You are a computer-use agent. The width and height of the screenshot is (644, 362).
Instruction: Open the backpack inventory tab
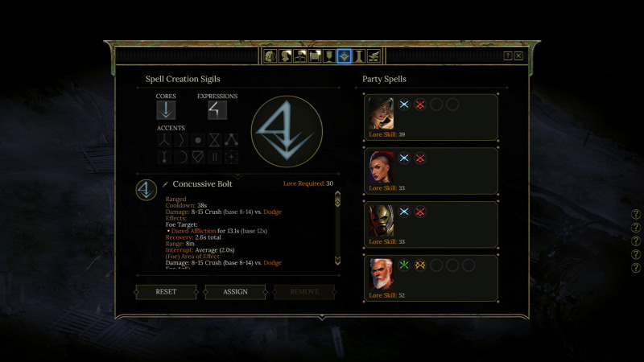270,56
